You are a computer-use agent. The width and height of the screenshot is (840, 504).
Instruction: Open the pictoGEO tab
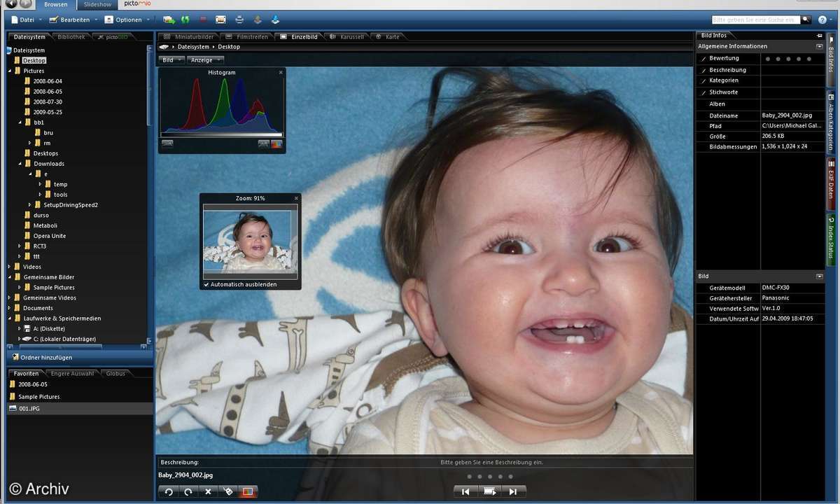pyautogui.click(x=113, y=36)
